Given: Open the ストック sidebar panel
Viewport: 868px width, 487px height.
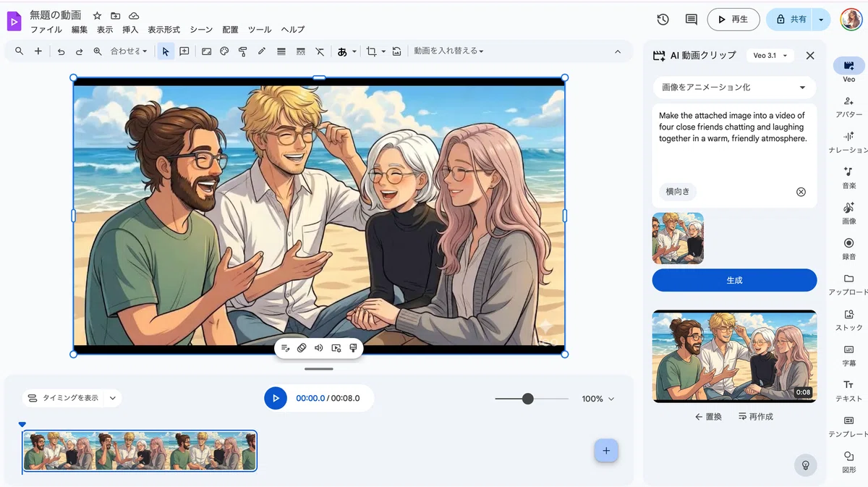Looking at the screenshot, I should click(x=848, y=319).
